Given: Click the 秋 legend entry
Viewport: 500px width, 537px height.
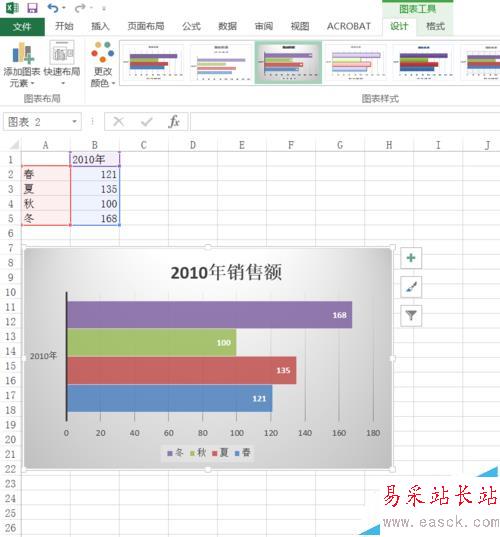Looking at the screenshot, I should tap(198, 453).
